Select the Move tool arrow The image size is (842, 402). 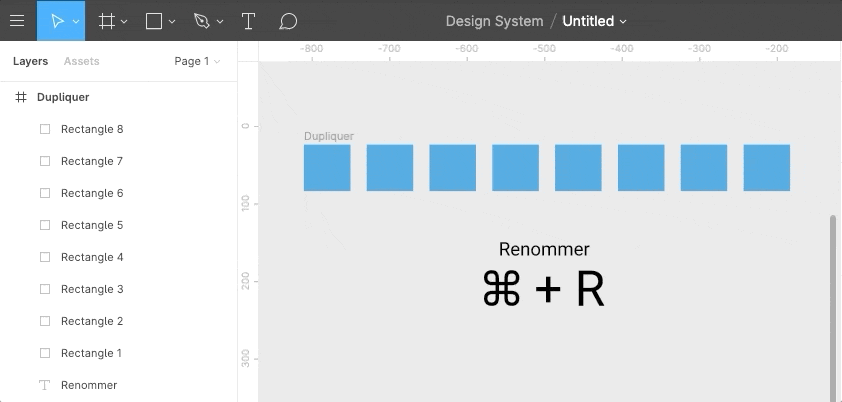(x=57, y=21)
